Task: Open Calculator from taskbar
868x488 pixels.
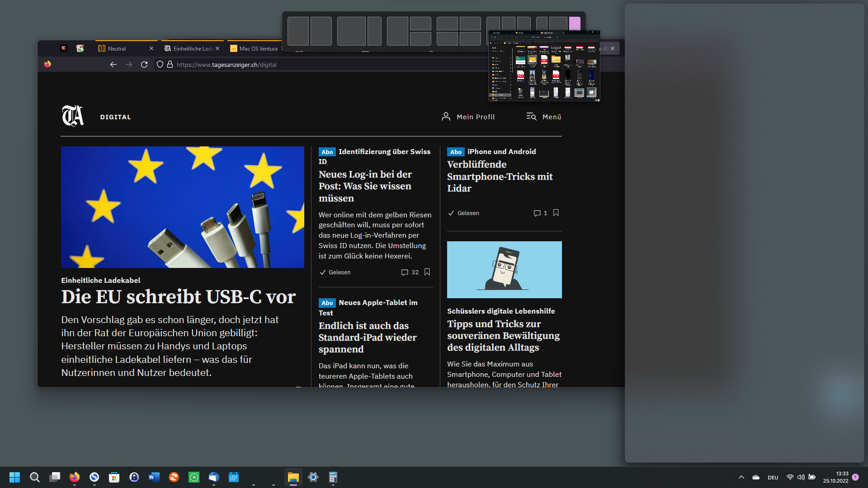Action: pyautogui.click(x=333, y=477)
